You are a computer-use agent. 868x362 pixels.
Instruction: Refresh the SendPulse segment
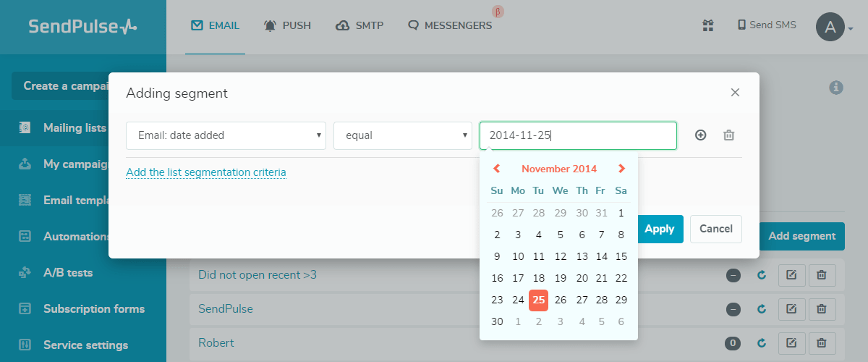pos(761,309)
